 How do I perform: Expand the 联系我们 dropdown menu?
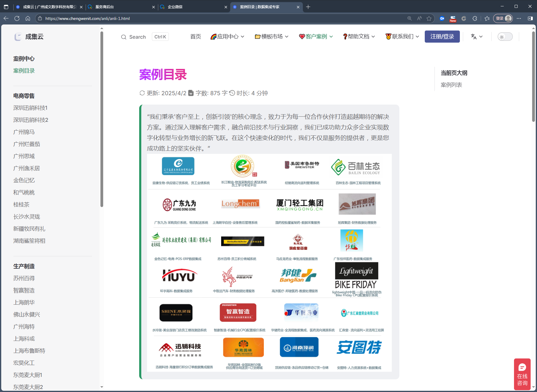(x=402, y=37)
